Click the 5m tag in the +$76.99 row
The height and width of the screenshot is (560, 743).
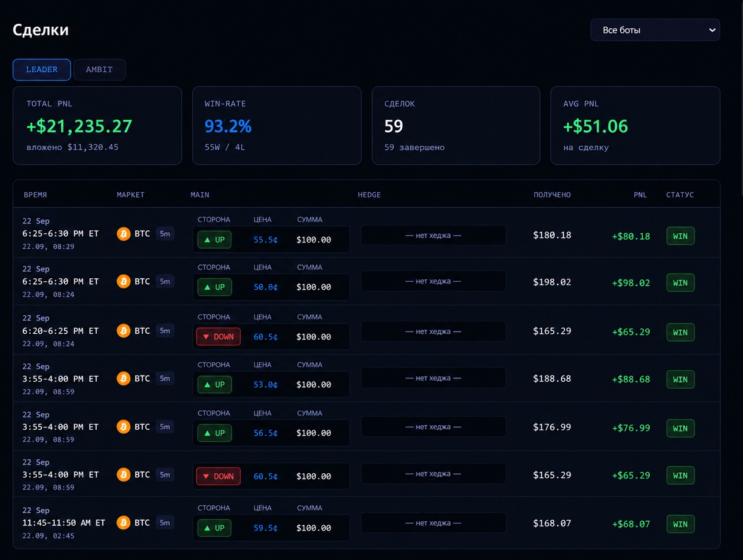[x=165, y=427]
